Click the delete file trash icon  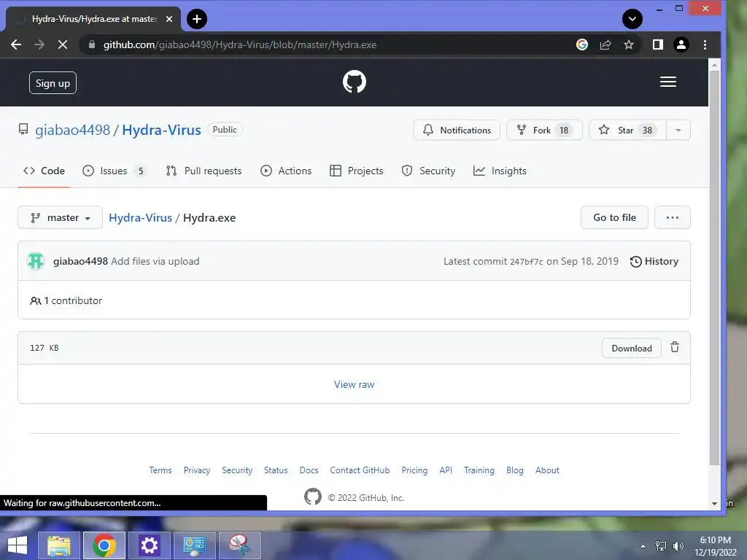pyautogui.click(x=675, y=347)
